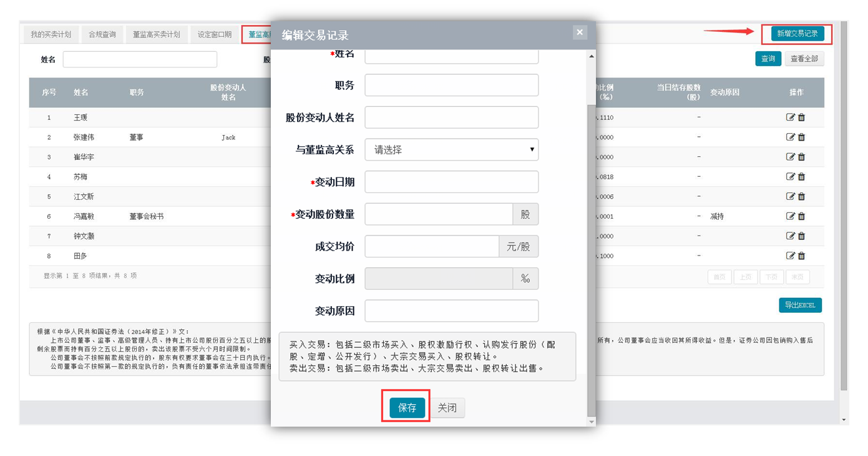Delete the 苏梅 row record
This screenshot has width=868, height=456.
tap(802, 177)
